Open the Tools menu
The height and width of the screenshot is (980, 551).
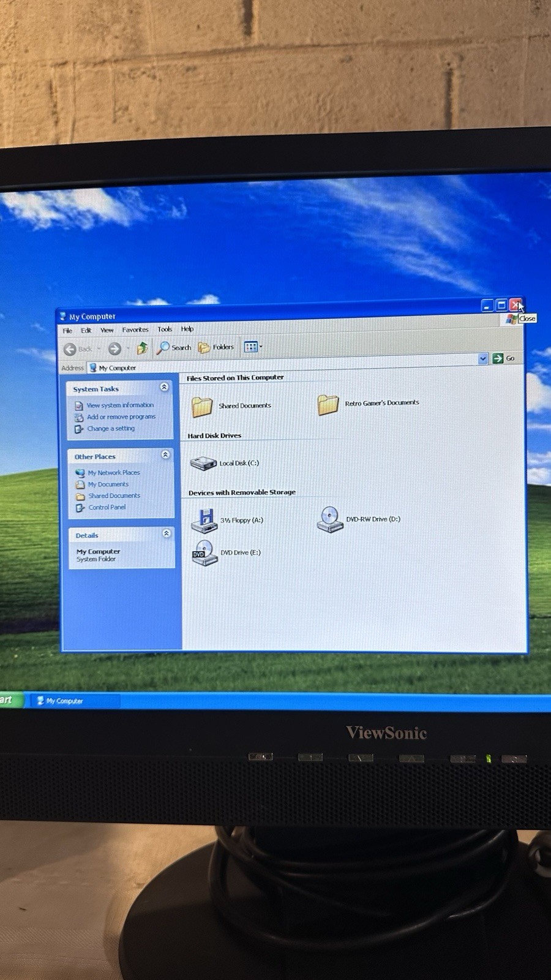(165, 329)
